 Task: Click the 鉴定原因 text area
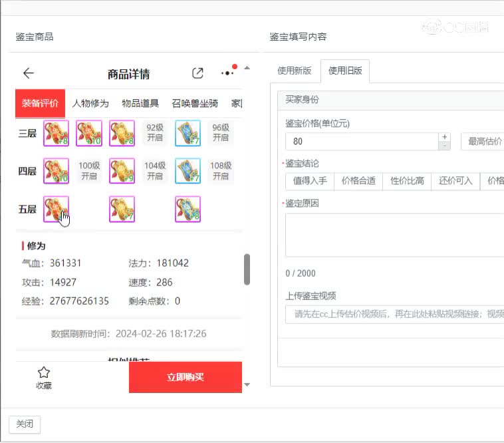point(395,235)
